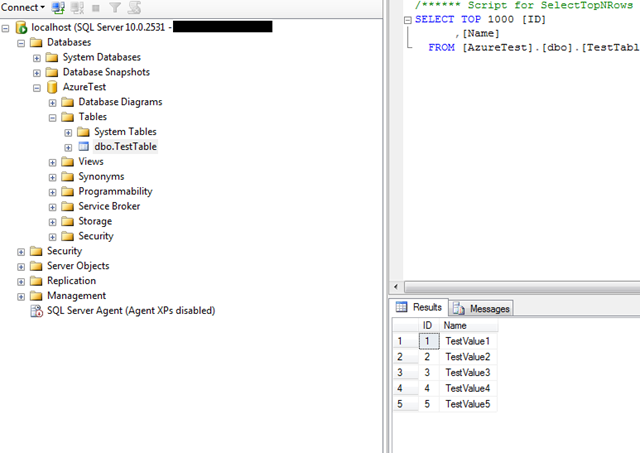Screen dimensions: 640x453
Task: Expand the Synonyms folder node
Action: pyautogui.click(x=52, y=177)
